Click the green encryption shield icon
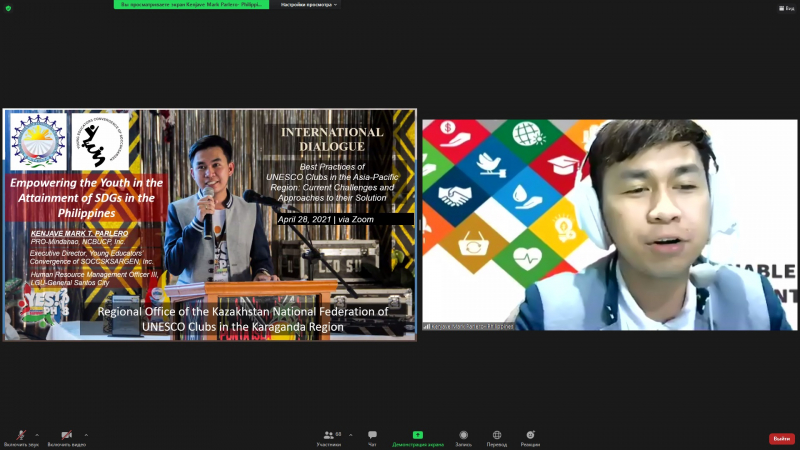 pyautogui.click(x=8, y=8)
